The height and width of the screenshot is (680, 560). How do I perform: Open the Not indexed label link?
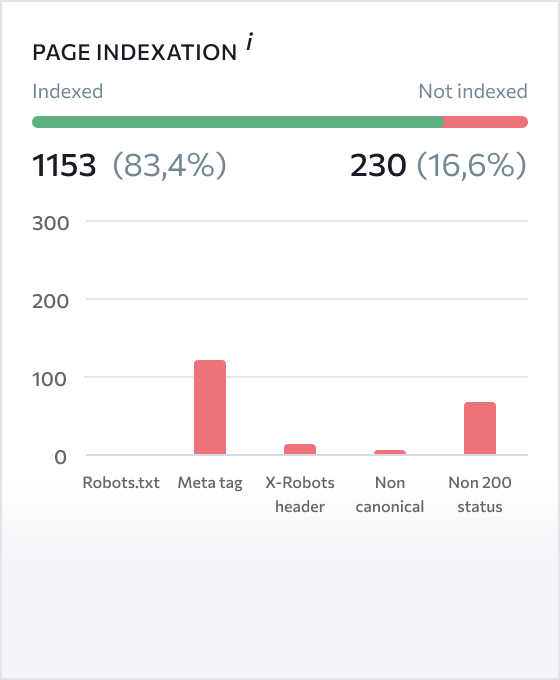[473, 91]
